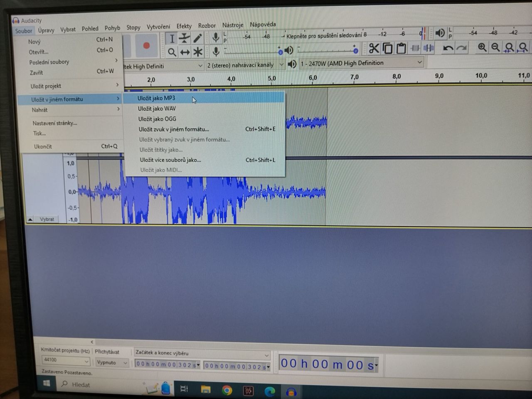Open the Nahrát submenu
Viewport: 532px width, 399px height.
[71, 110]
